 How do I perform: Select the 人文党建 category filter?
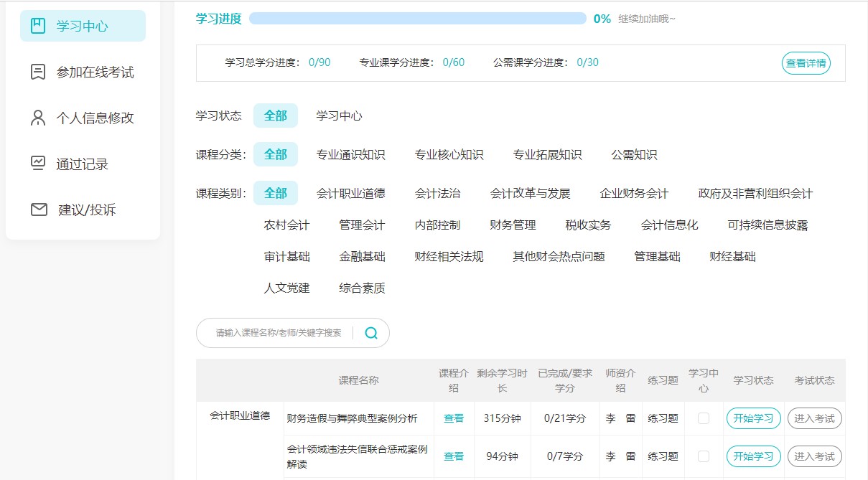click(x=286, y=288)
